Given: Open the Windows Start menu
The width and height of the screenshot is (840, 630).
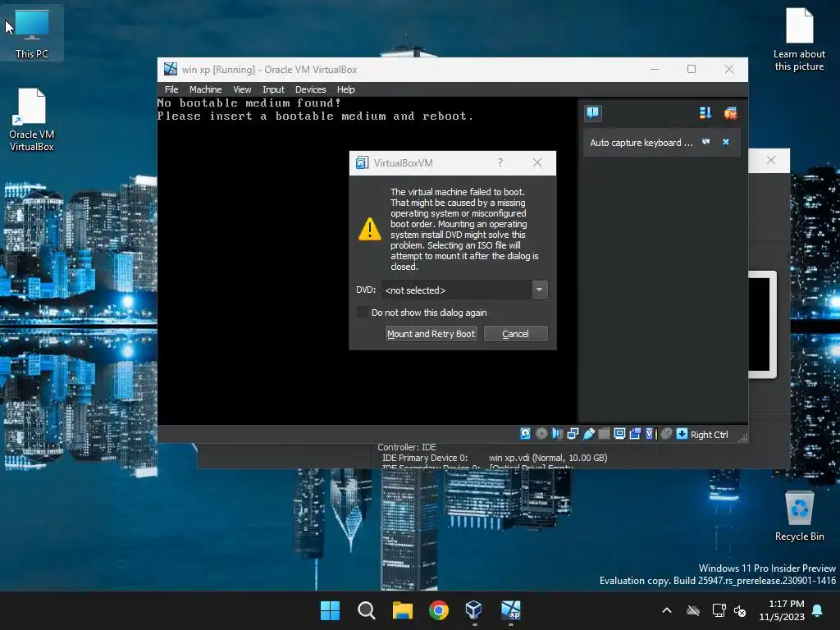Looking at the screenshot, I should (x=330, y=610).
